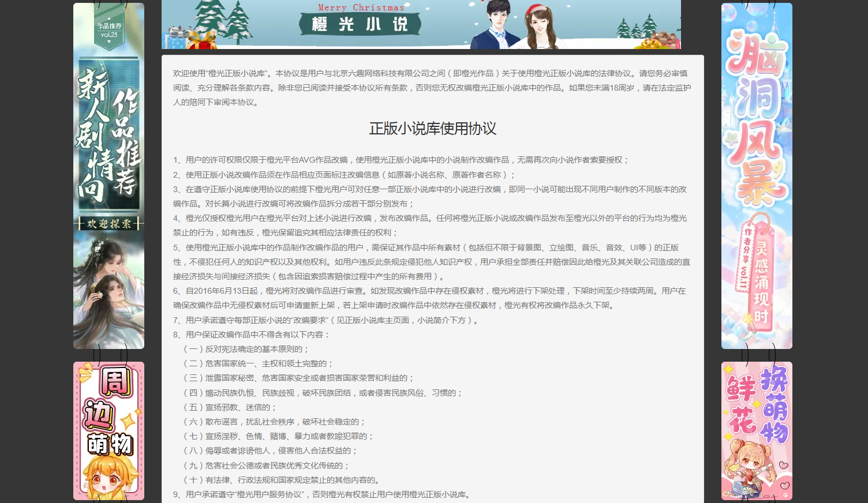The width and height of the screenshot is (868, 503).
Task: Click item (七) about 淫秽、色情、赌博
Action: pyautogui.click(x=279, y=436)
